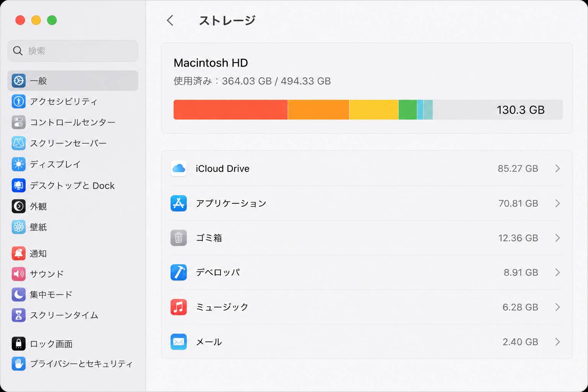588x392 pixels.
Task: Open 壁紙 settings
Action: (73, 227)
